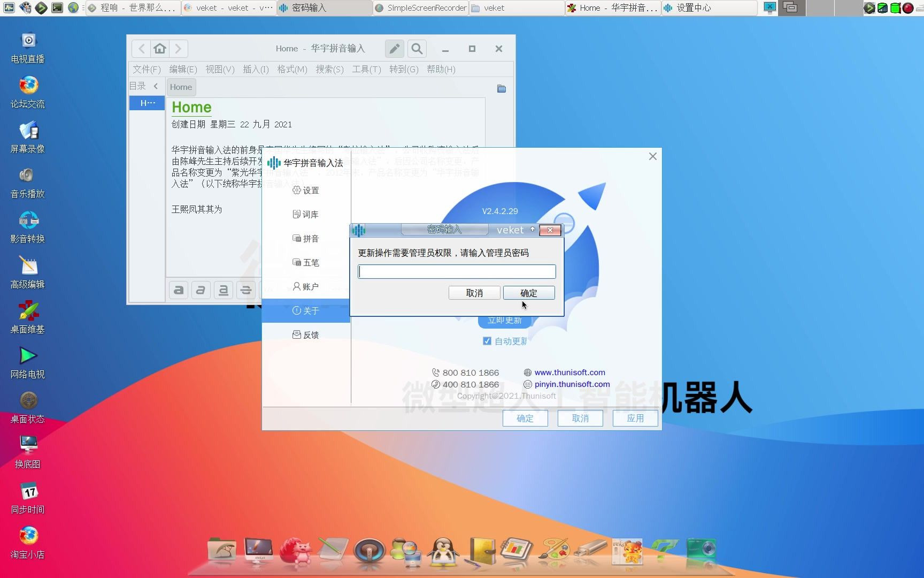Switch to the 设置中心 taskbar entry
The height and width of the screenshot is (578, 924).
(709, 7)
